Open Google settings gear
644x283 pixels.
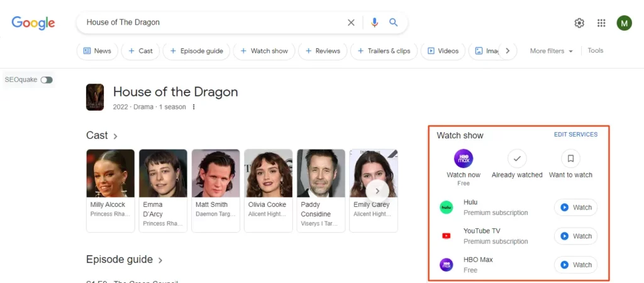click(579, 23)
